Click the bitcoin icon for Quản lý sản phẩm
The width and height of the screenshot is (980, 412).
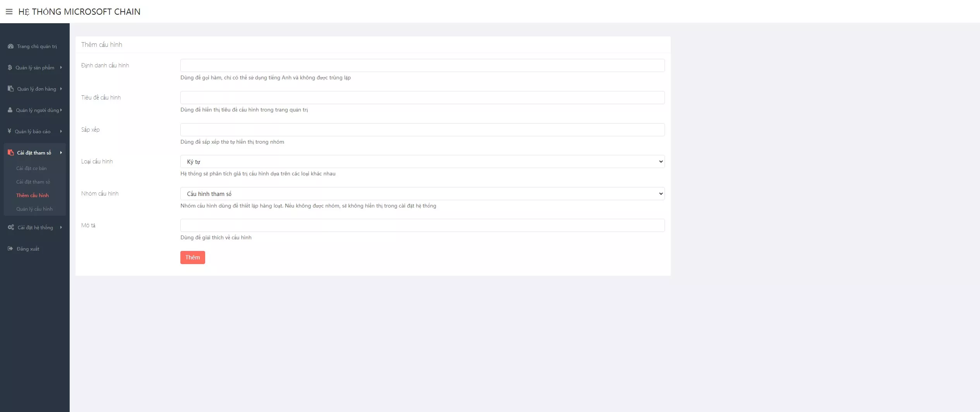tap(10, 68)
